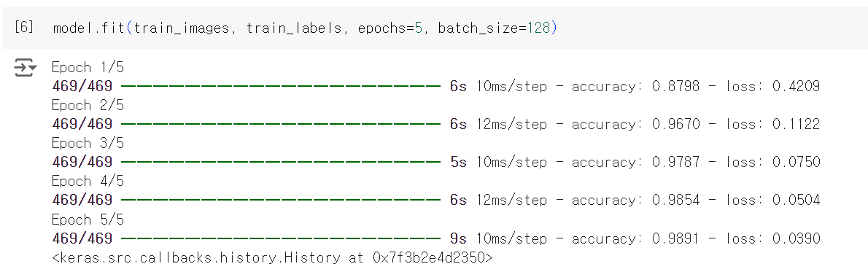Click the Epoch 3/5 progress bar
The height and width of the screenshot is (272, 868).
pos(281,163)
